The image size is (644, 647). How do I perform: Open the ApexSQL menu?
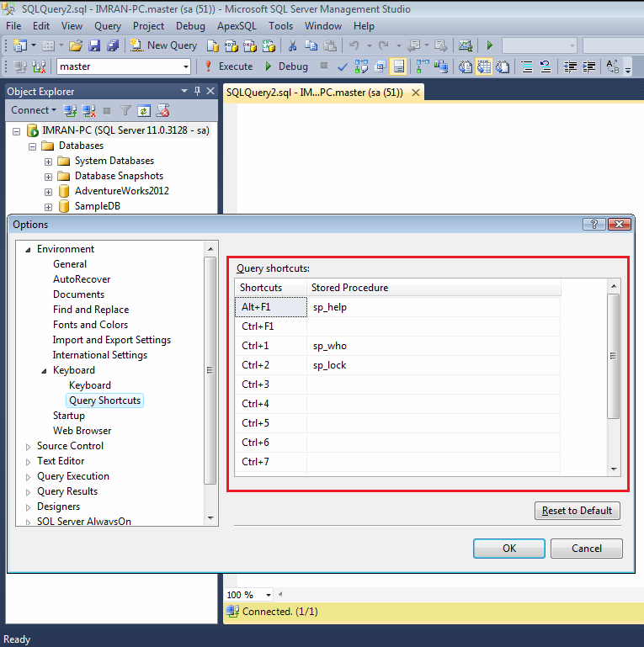point(237,26)
